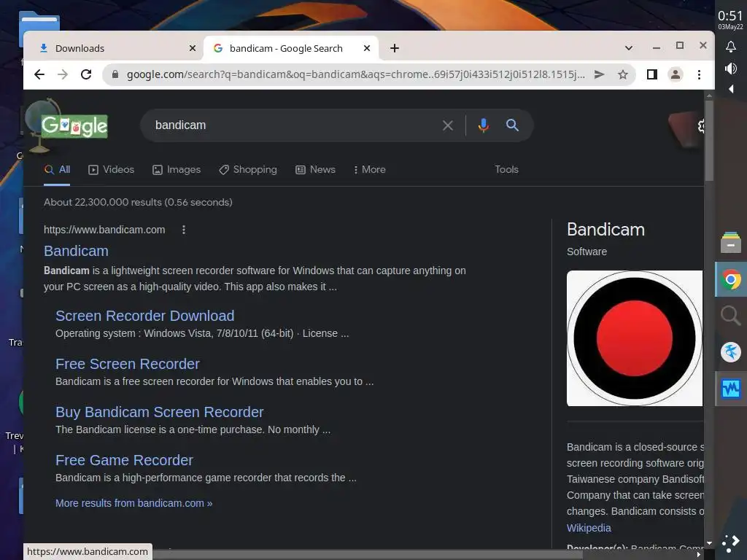
Task: Clear the search box with the X
Action: (448, 125)
